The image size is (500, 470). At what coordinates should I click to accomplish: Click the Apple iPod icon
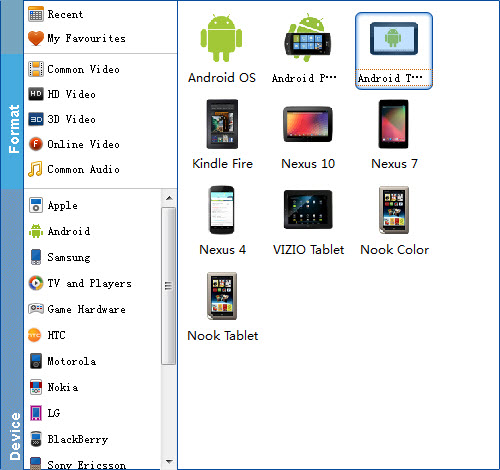[36, 205]
